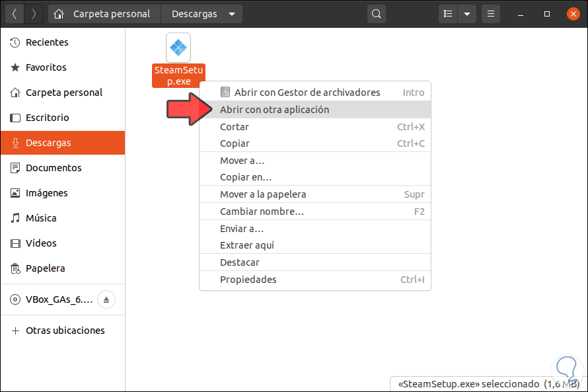Open Papelera in the sidebar
The image size is (588, 392).
(x=45, y=268)
